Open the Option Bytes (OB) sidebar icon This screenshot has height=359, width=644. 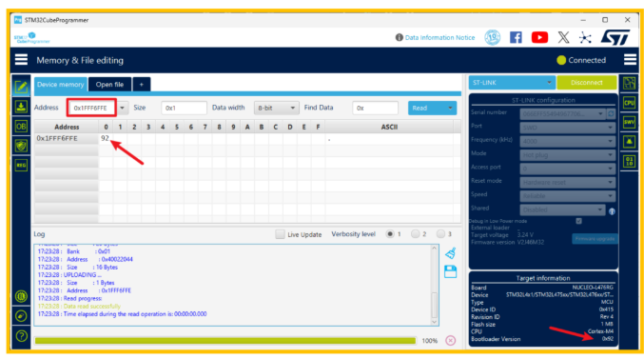pos(21,126)
